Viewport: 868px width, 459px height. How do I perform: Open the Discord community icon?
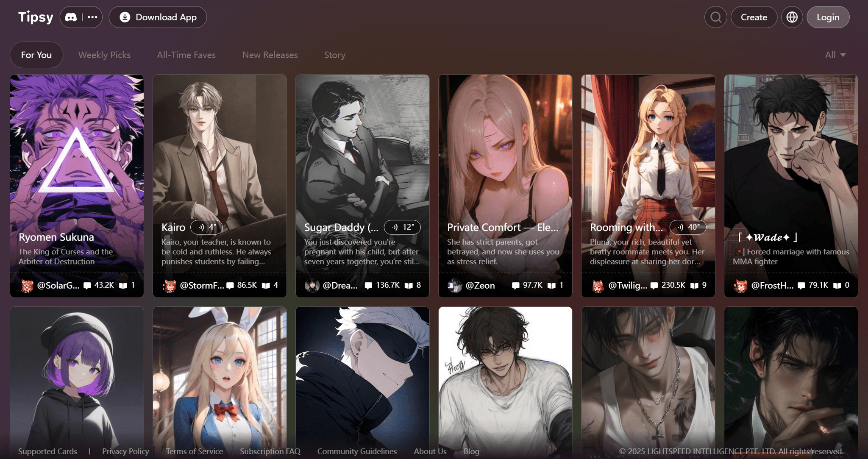(x=71, y=17)
